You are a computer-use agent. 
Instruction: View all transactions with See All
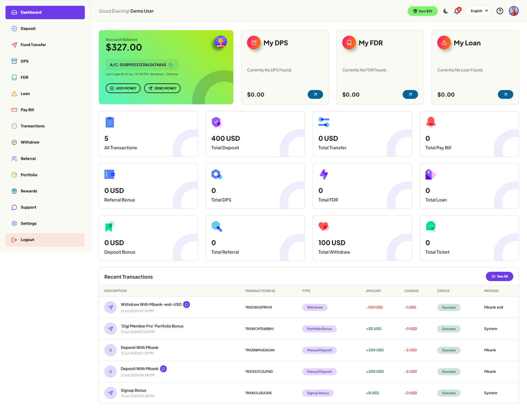[499, 276]
